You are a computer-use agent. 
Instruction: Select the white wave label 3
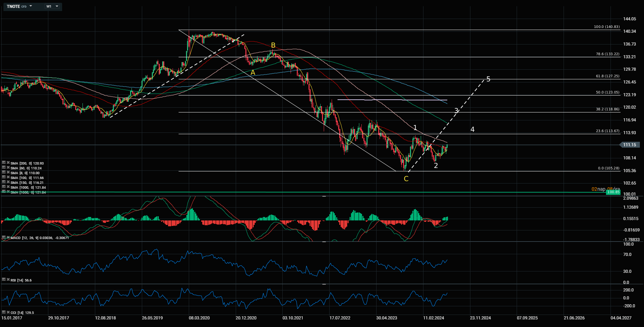point(456,111)
